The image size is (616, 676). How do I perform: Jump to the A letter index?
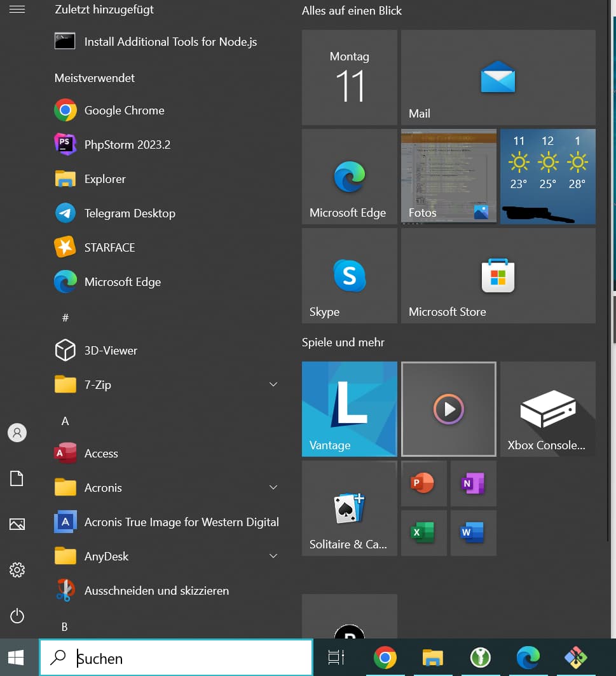point(65,421)
